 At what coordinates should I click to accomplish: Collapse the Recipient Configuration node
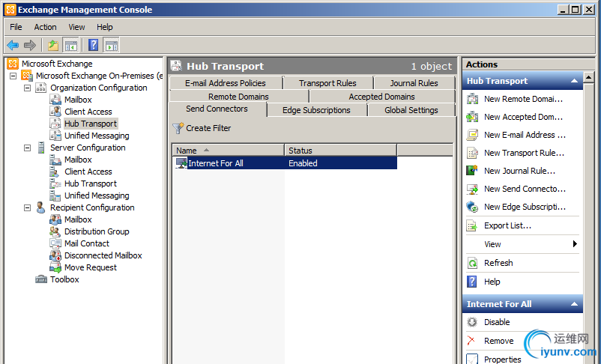[27, 207]
